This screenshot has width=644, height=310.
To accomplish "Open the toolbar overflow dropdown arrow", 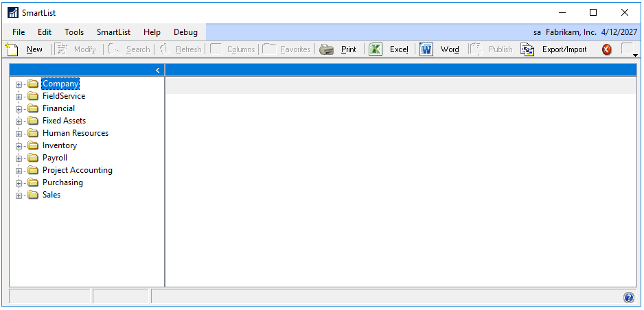I will point(635,56).
